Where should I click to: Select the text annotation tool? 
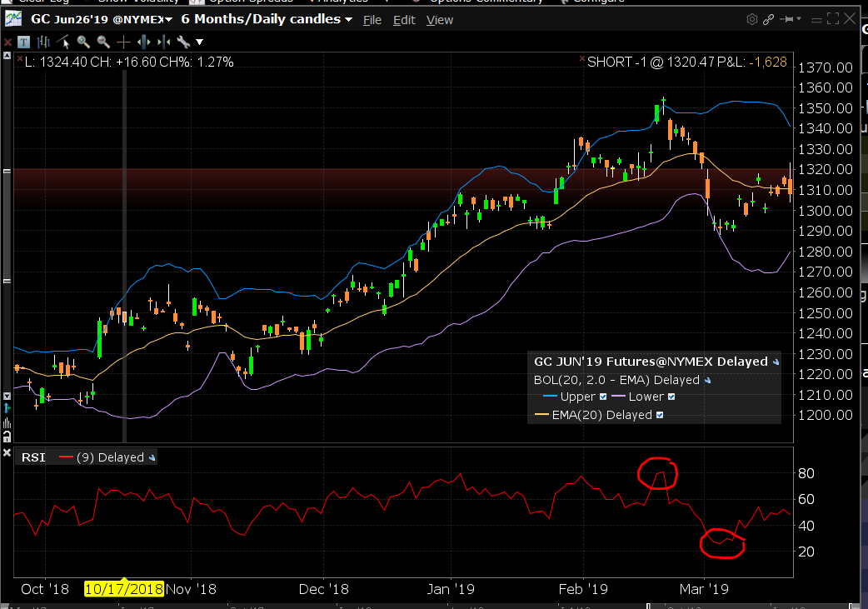click(24, 42)
